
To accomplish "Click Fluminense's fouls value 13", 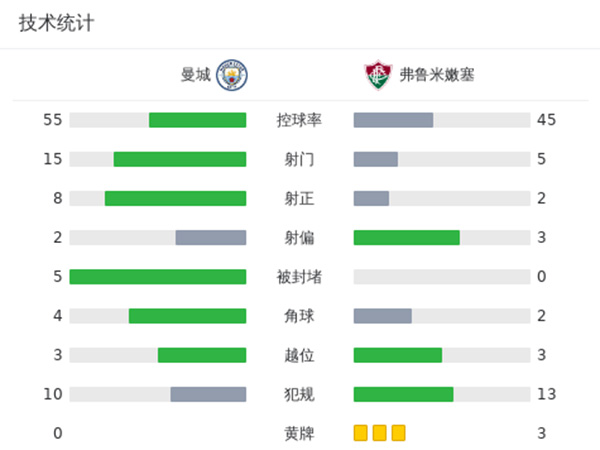I will point(546,394).
